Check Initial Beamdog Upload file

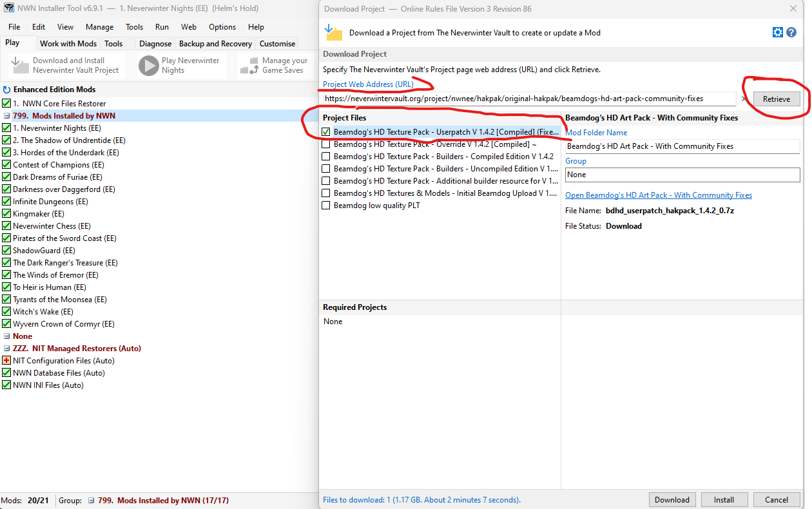coord(326,193)
